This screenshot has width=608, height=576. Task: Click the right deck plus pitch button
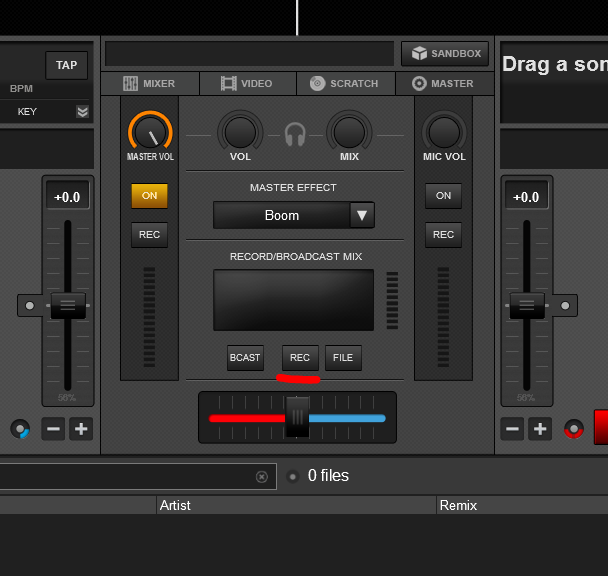540,429
